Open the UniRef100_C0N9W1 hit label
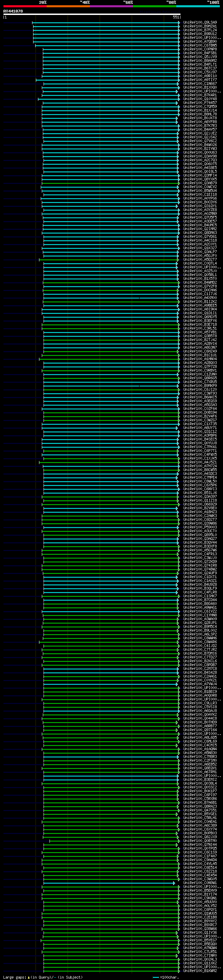 click(x=200, y=883)
